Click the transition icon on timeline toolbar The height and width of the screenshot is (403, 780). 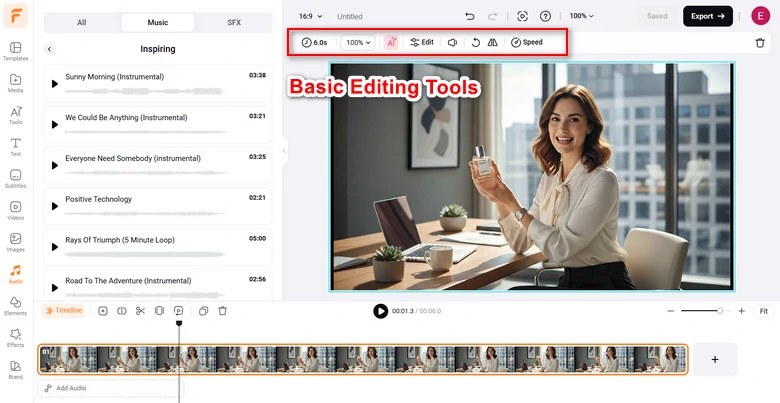tap(121, 311)
